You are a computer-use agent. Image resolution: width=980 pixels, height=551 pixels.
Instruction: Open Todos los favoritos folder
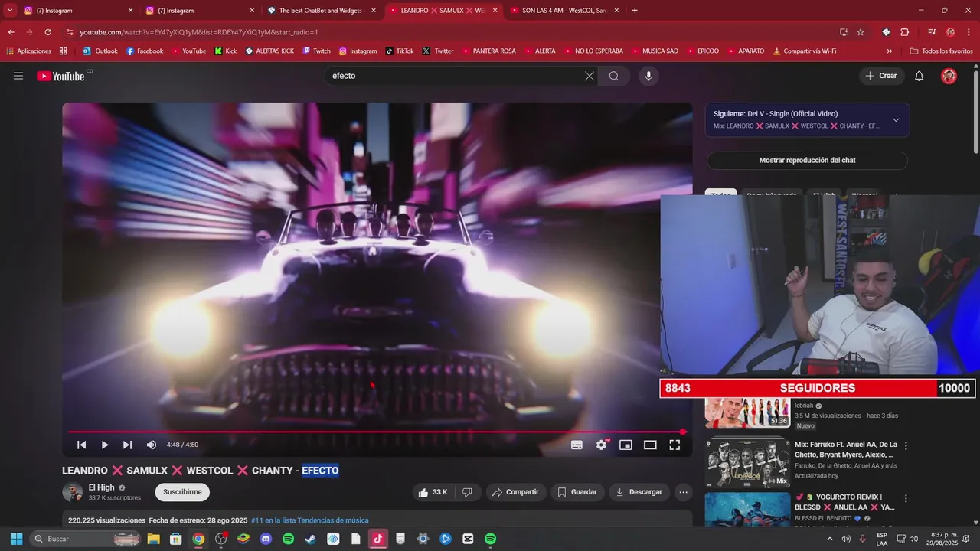click(941, 51)
